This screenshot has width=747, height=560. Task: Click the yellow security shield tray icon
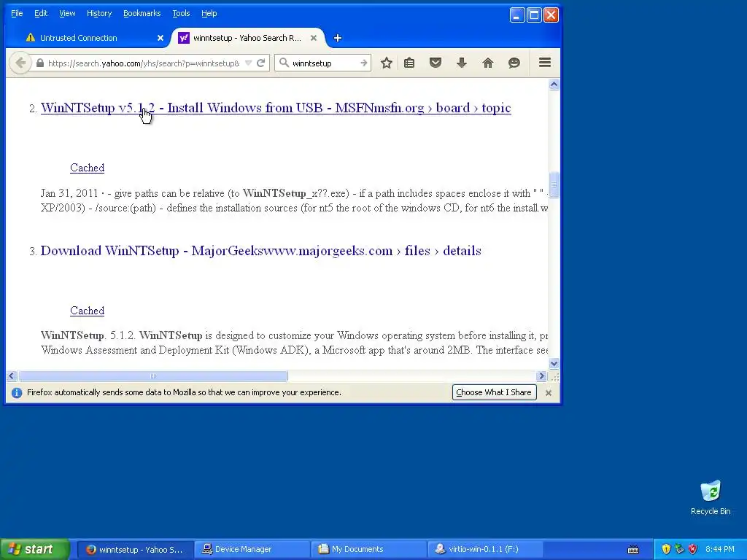(x=666, y=550)
